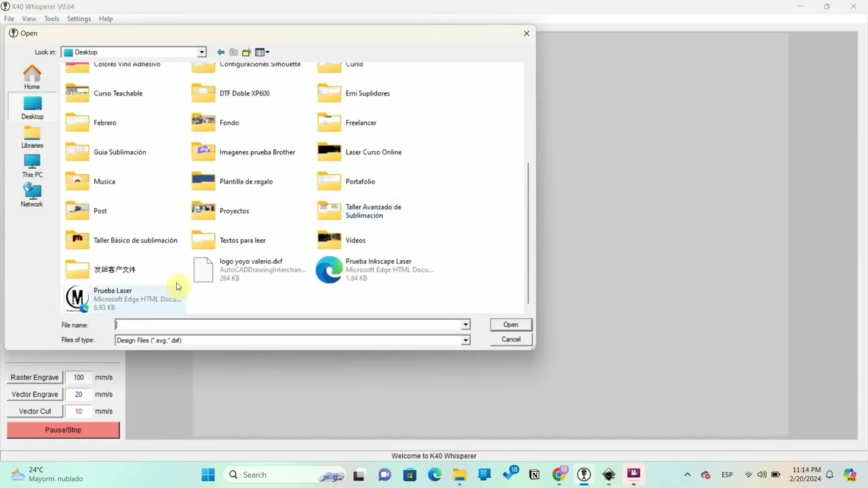Click the Vector Engrave button
Viewport: 868px width, 488px height.
pos(35,394)
